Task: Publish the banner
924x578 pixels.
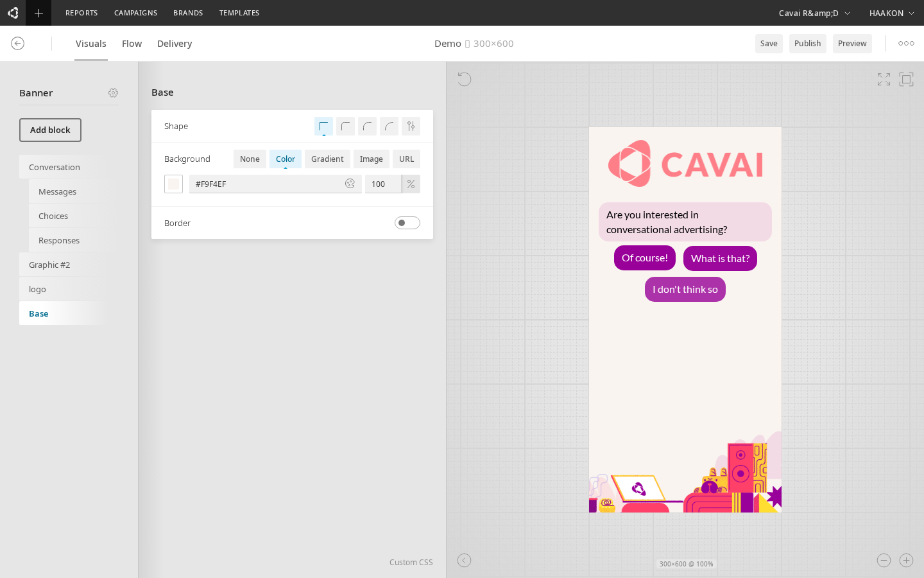Action: click(x=807, y=43)
